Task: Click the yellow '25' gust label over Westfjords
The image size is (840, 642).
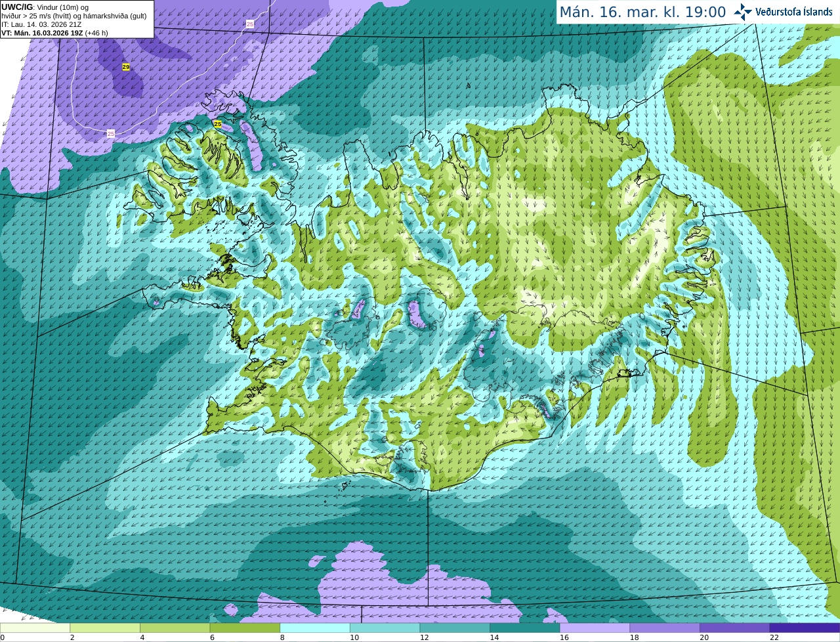Action: point(218,123)
